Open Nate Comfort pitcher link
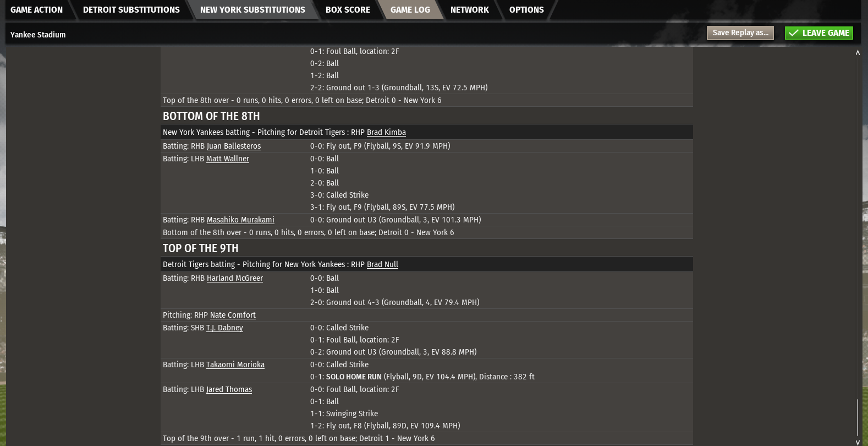Screen dimensions: 868x446 233,315
